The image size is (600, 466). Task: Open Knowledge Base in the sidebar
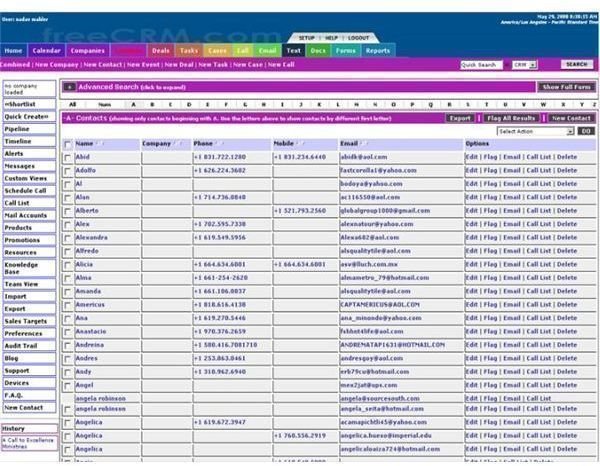(29, 268)
